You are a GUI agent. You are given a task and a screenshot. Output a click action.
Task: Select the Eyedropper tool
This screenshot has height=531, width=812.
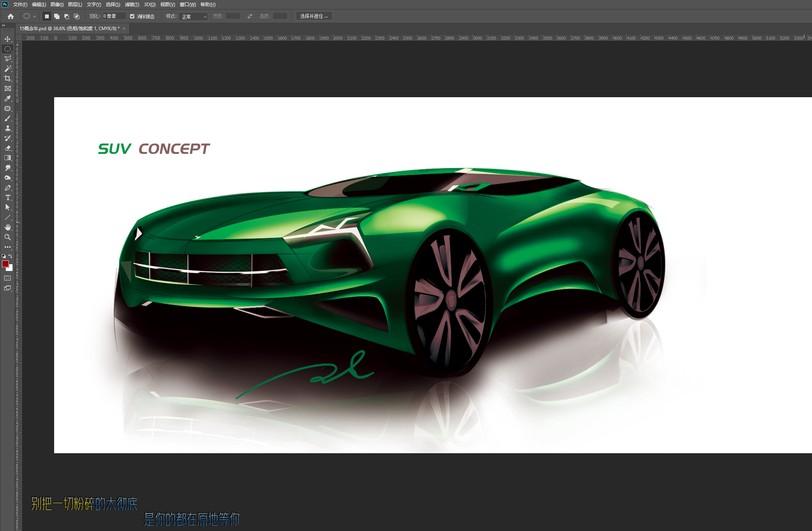click(x=8, y=99)
